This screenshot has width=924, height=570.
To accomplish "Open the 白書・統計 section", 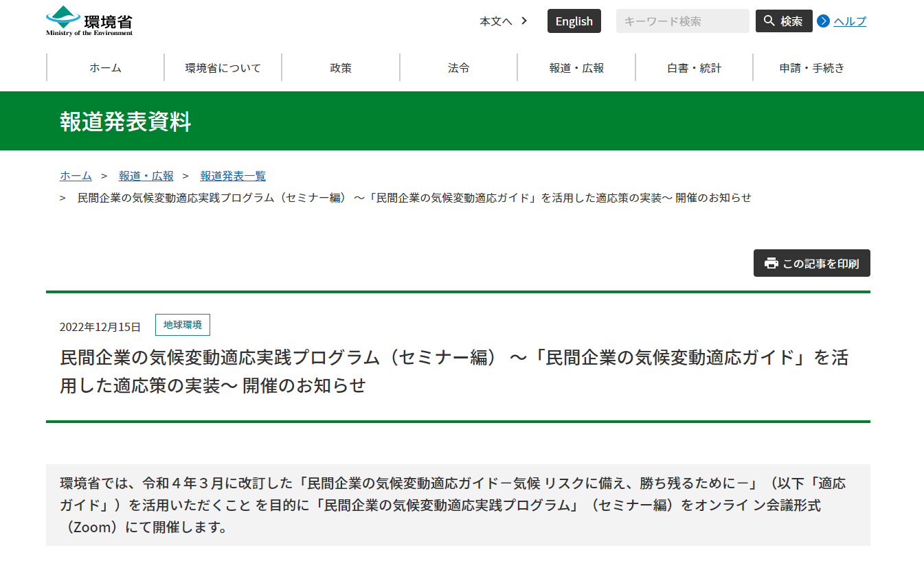I will pos(693,67).
